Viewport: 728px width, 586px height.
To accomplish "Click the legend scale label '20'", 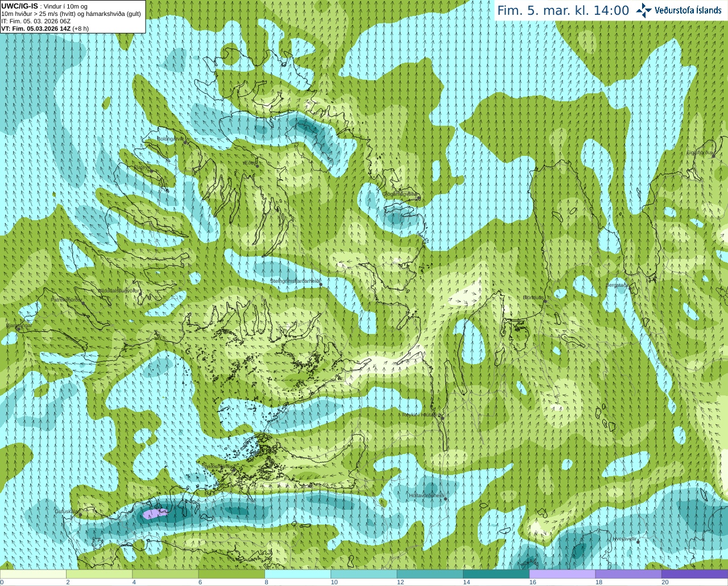I will pyautogui.click(x=665, y=582).
